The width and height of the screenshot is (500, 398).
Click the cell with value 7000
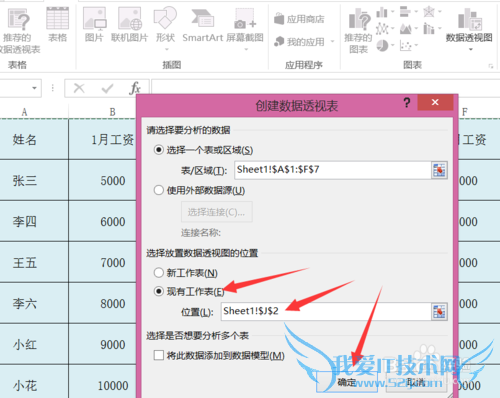tap(102, 262)
